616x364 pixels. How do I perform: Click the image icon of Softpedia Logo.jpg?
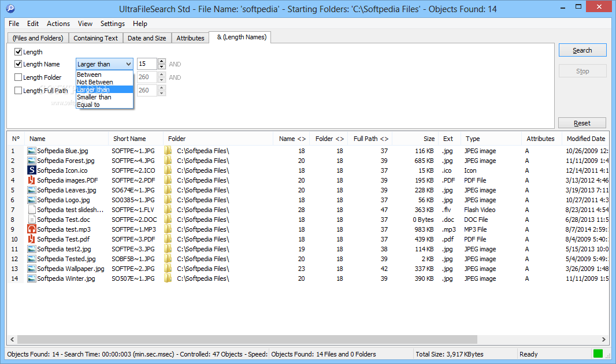tap(31, 200)
